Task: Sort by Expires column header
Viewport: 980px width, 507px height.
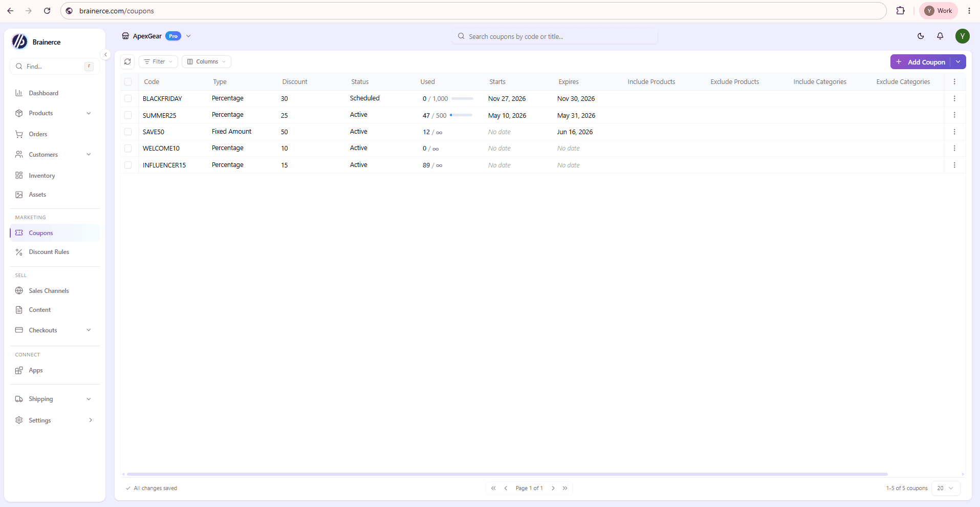Action: point(569,82)
